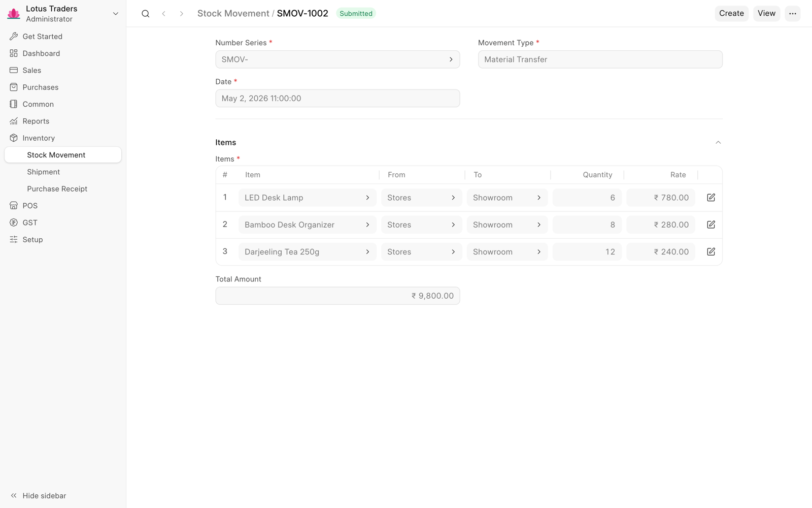Click the Dashboard grid icon
Screen dimensions: 812x508
click(14, 53)
